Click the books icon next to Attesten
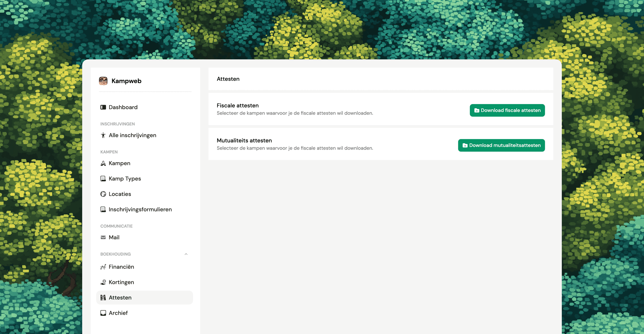 pos(103,297)
